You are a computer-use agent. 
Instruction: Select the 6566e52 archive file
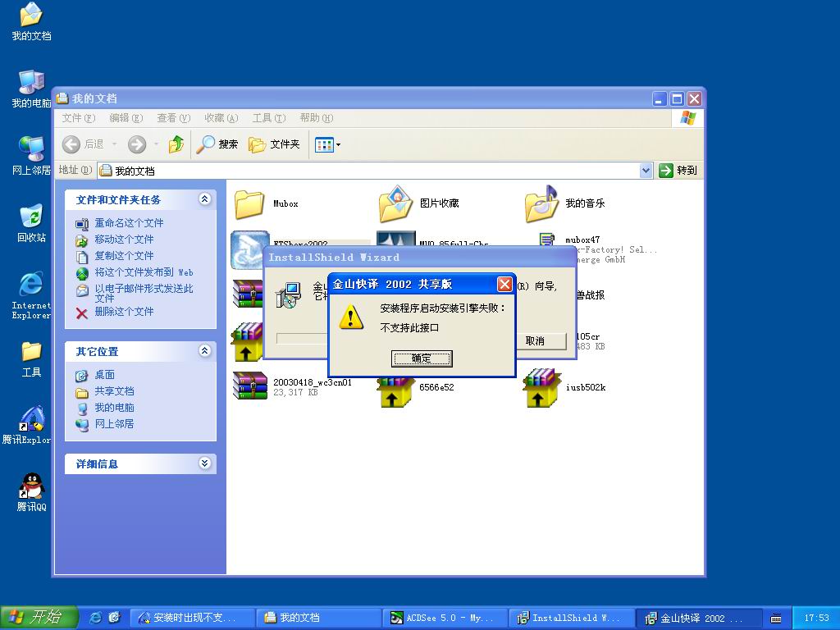click(416, 388)
